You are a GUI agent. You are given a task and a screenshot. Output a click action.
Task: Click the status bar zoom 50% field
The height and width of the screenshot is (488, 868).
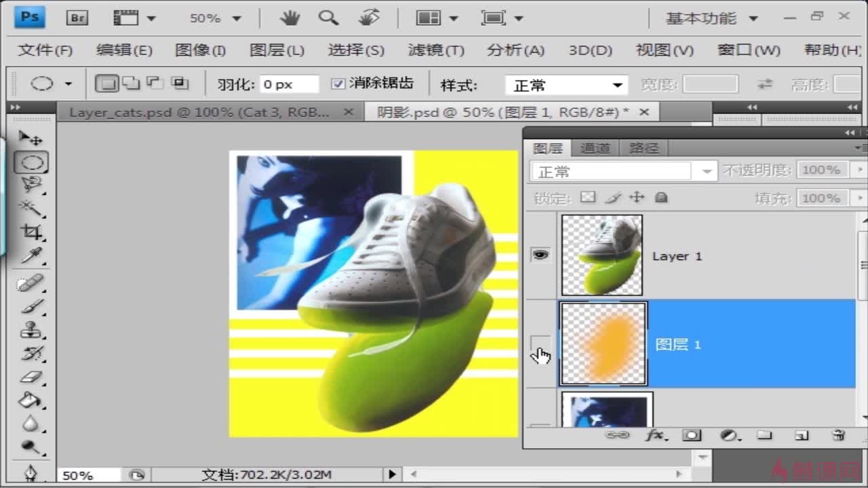click(x=90, y=475)
